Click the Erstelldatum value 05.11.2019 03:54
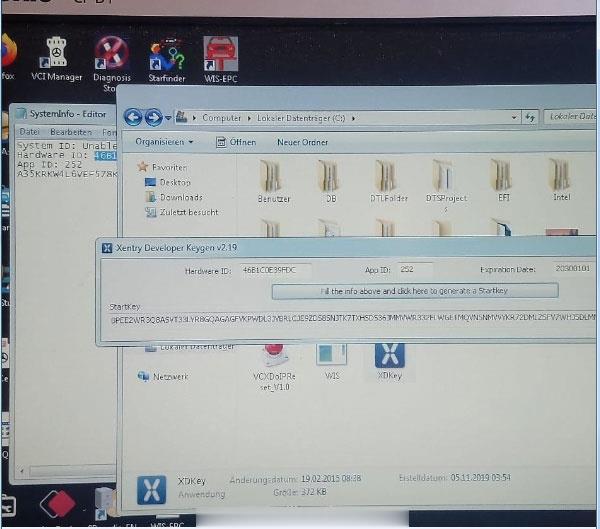The height and width of the screenshot is (529, 600). 481,477
